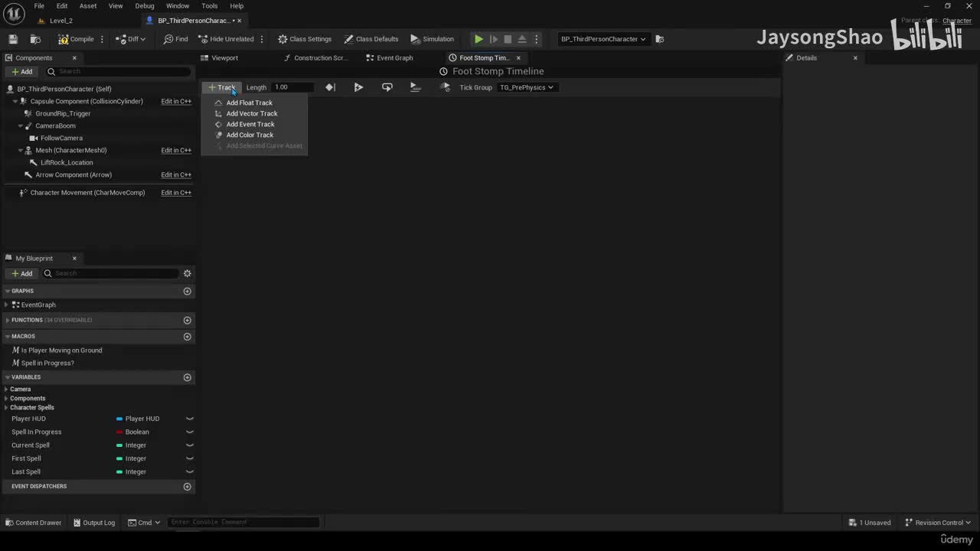Toggle Hide Unrelated nodes
The width and height of the screenshot is (980, 551).
click(226, 39)
